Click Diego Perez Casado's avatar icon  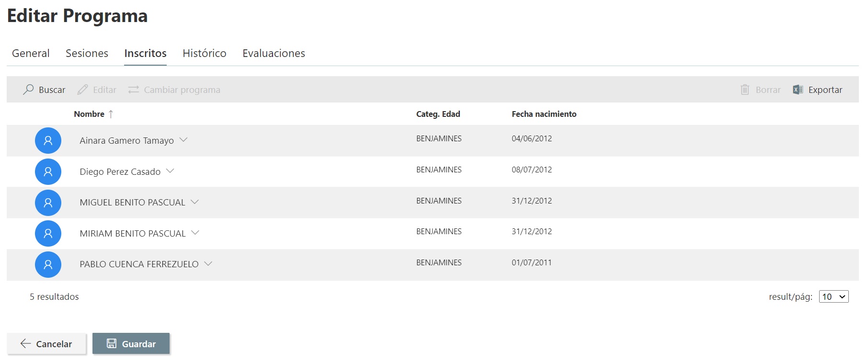48,171
